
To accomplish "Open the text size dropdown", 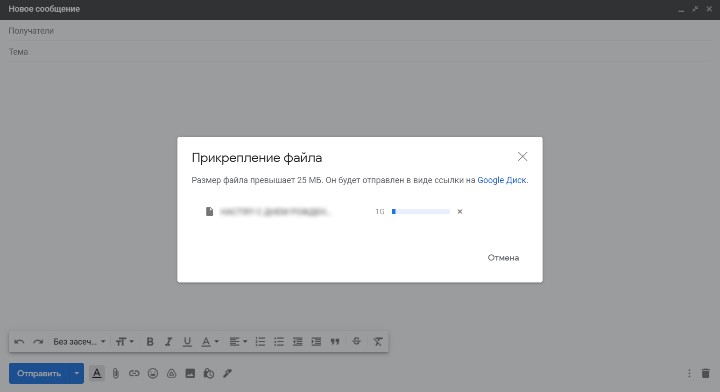I will pyautogui.click(x=124, y=342).
